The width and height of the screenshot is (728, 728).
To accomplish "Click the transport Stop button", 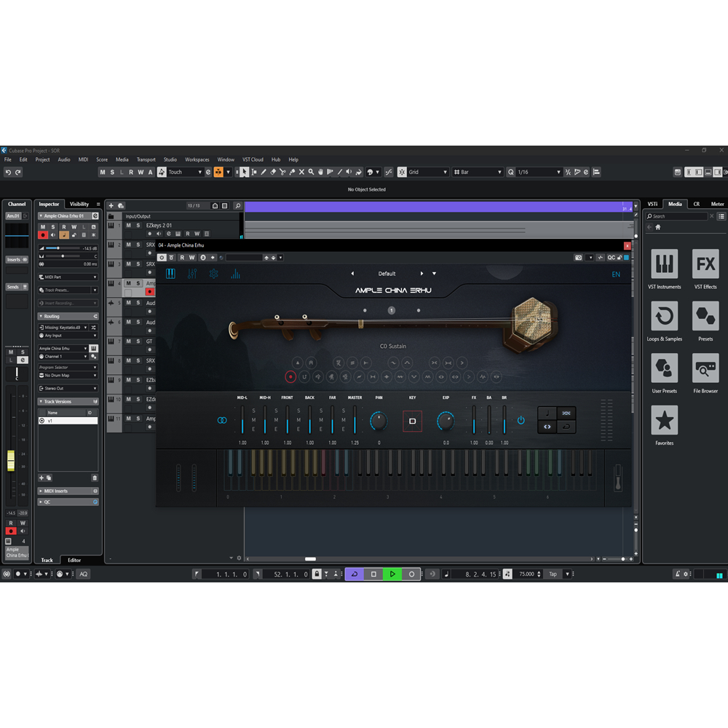I will [x=373, y=574].
